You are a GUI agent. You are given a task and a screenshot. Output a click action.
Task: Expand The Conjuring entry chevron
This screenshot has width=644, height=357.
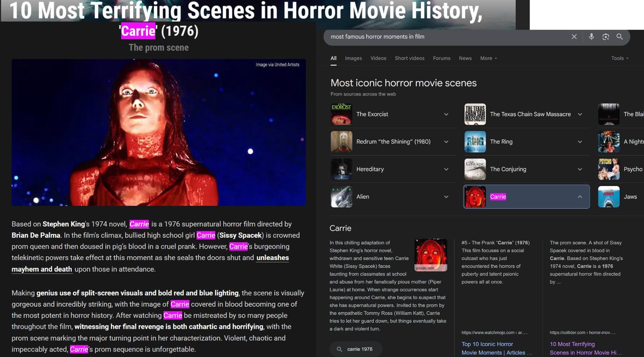(x=580, y=169)
